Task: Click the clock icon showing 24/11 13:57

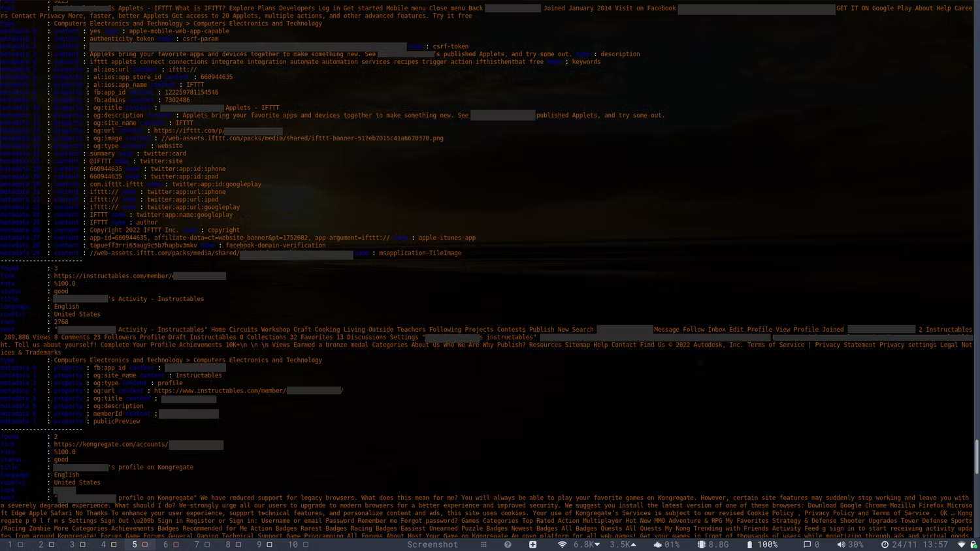Action: tap(885, 544)
